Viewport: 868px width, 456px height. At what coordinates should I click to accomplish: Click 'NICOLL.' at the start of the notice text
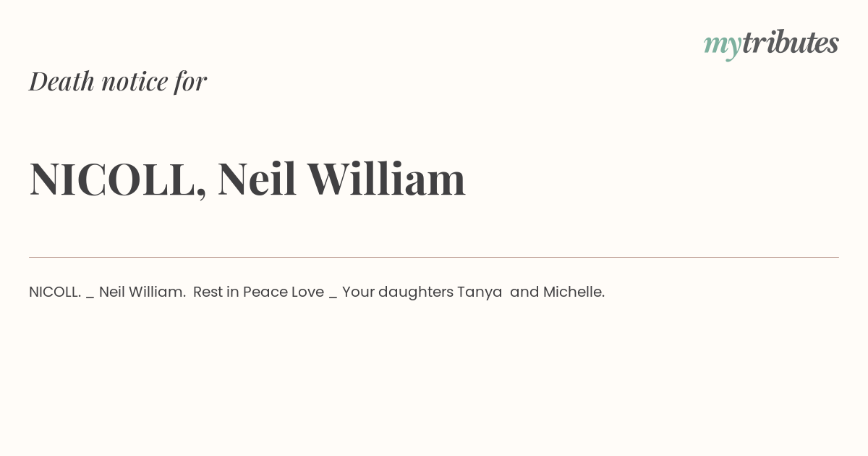[55, 292]
